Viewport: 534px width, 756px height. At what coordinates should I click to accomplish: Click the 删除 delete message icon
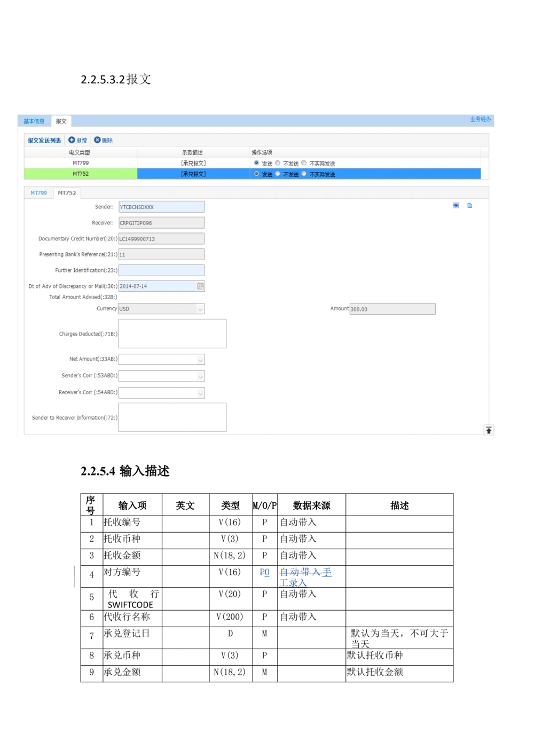pyautogui.click(x=97, y=140)
